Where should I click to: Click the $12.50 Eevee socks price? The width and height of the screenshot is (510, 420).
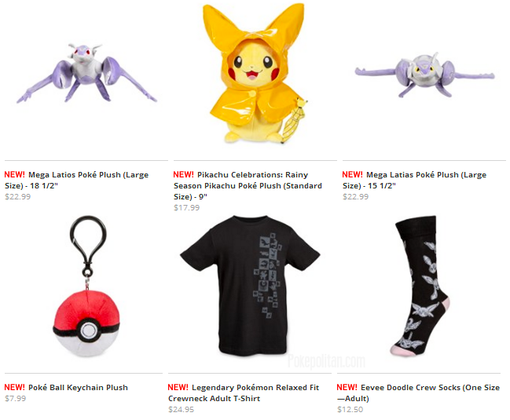click(x=350, y=410)
